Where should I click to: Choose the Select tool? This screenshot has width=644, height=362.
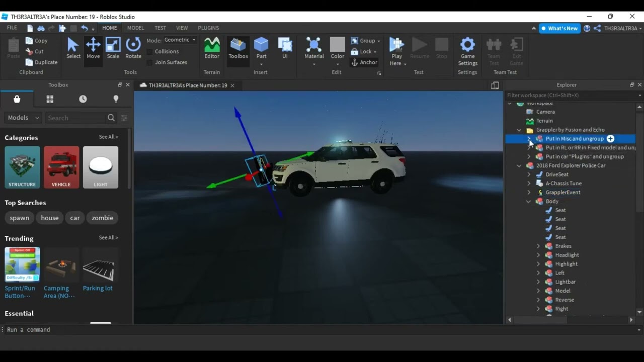(73, 48)
